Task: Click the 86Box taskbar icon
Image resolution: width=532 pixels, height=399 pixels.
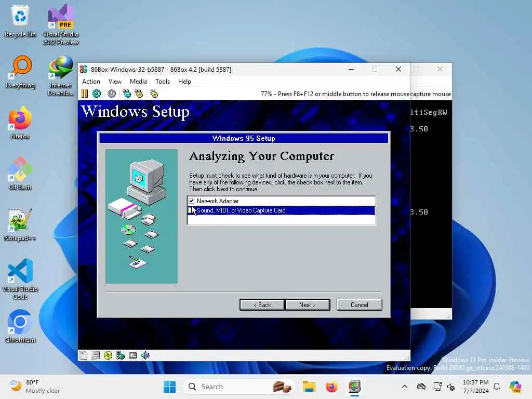Action: 354,387
